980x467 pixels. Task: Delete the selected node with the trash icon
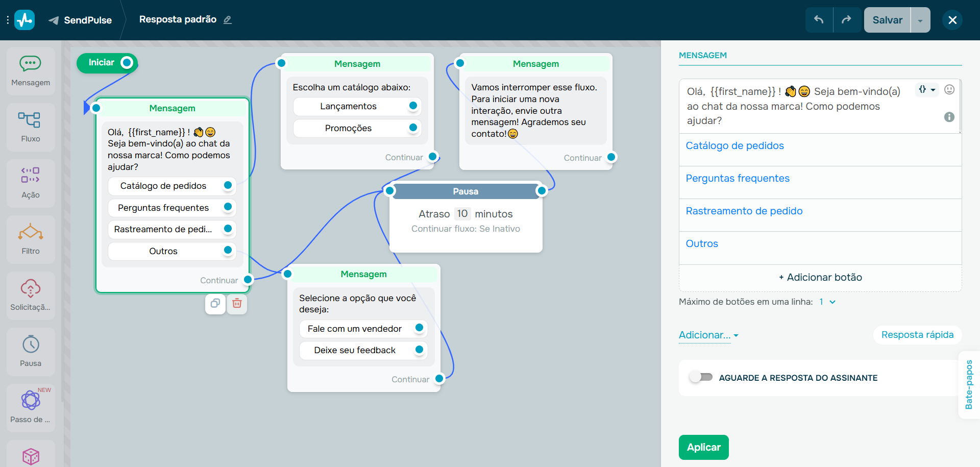(x=237, y=304)
